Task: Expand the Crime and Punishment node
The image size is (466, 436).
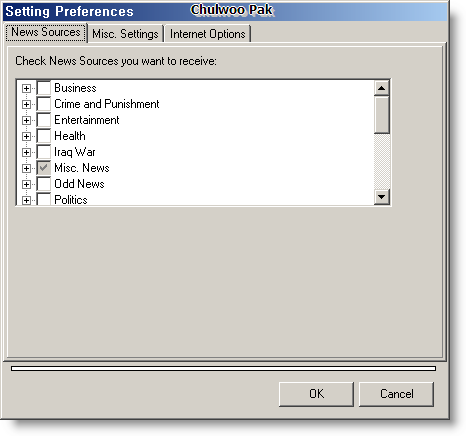Action: pyautogui.click(x=26, y=104)
